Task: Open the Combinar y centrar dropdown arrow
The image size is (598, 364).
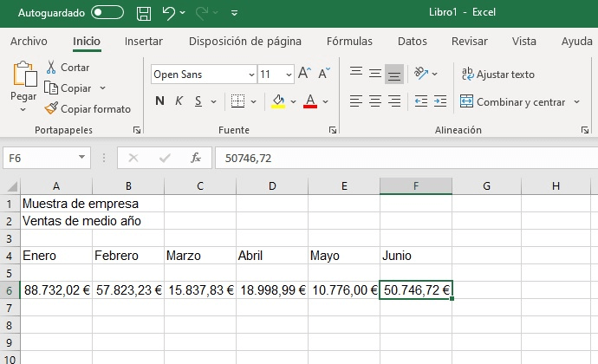Action: coord(576,102)
